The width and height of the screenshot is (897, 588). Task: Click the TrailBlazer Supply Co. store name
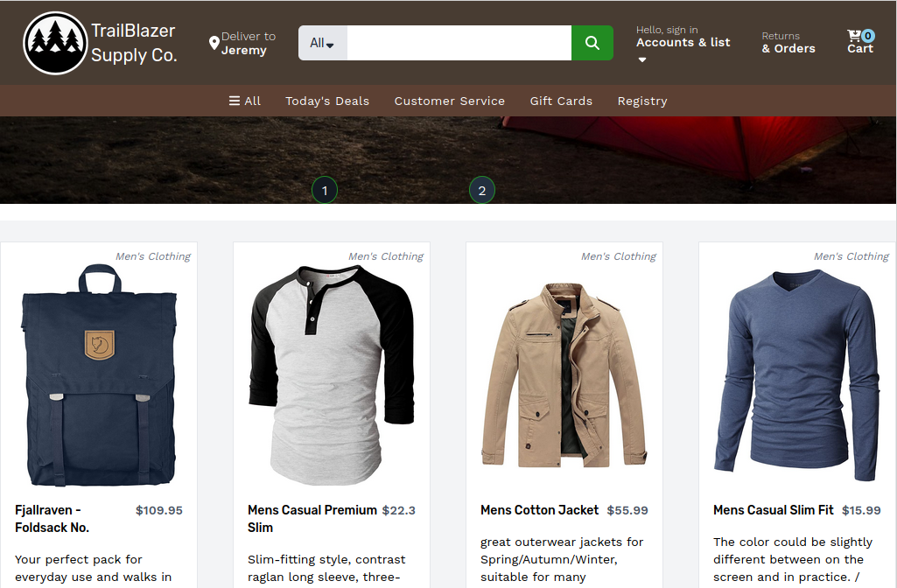[135, 43]
